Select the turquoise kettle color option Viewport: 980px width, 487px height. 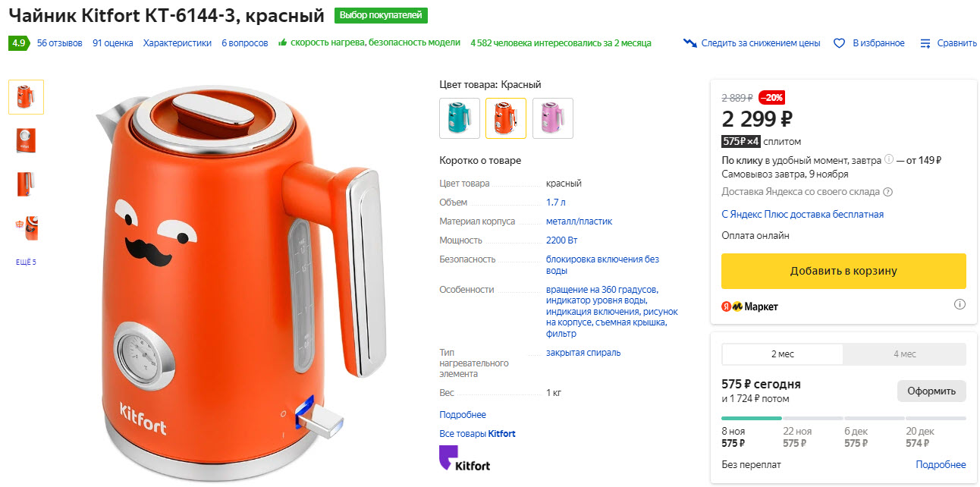pyautogui.click(x=460, y=118)
